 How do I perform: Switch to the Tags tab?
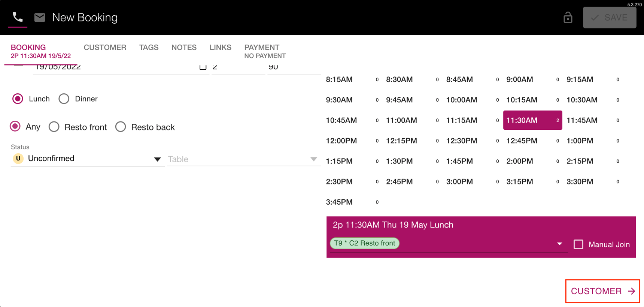[x=149, y=48]
